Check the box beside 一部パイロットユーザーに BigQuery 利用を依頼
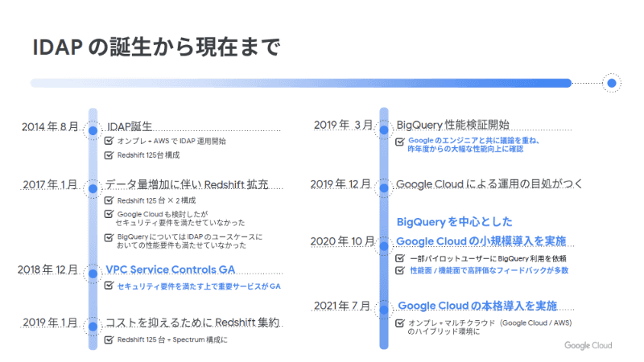The width and height of the screenshot is (644, 362). 399,258
